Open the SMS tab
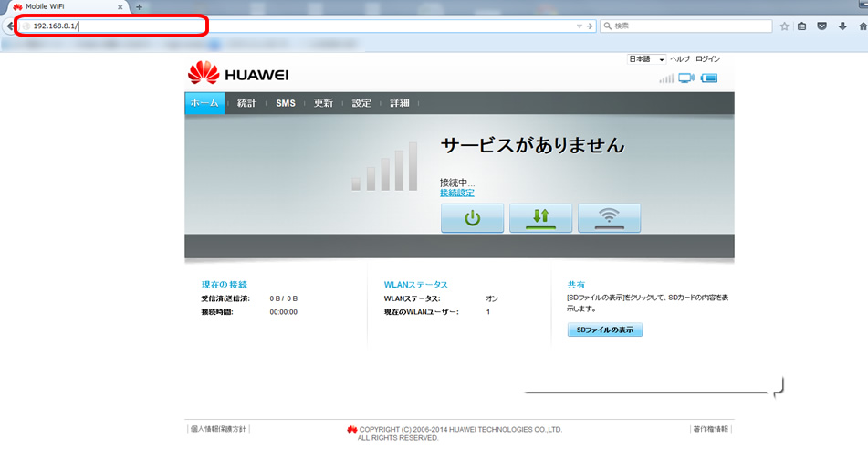The width and height of the screenshot is (868, 471). 286,103
